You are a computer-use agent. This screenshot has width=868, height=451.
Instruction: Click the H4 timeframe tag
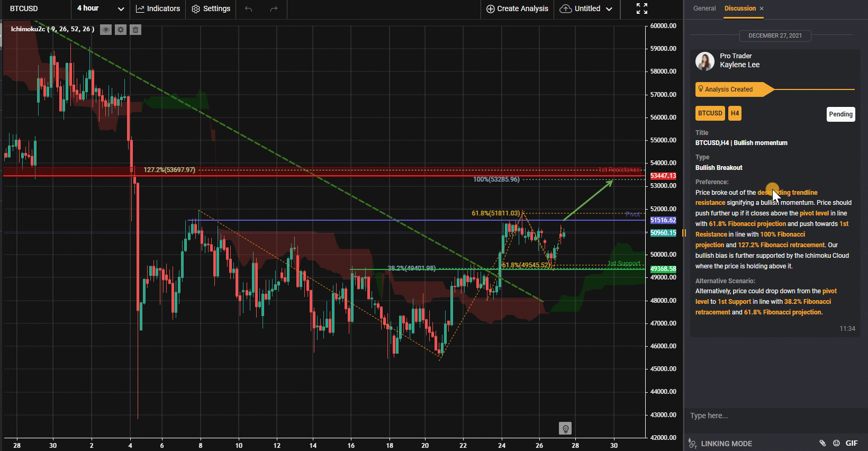[x=735, y=113]
